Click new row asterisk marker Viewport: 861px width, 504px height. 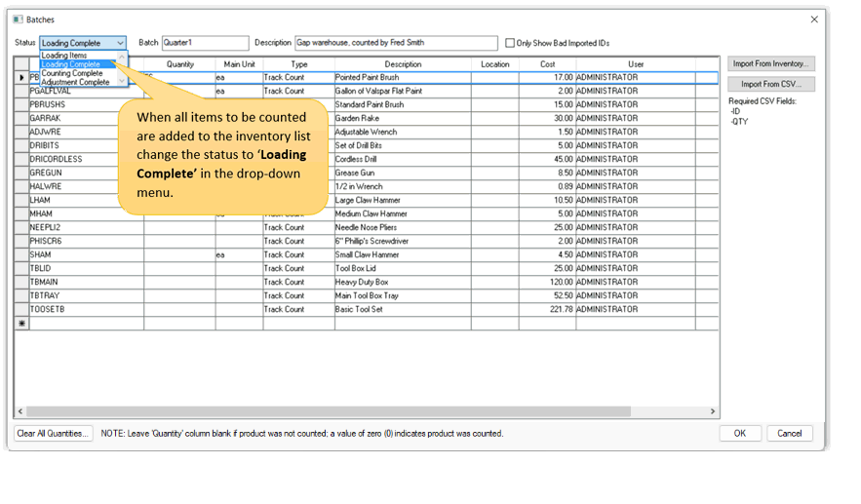point(21,324)
